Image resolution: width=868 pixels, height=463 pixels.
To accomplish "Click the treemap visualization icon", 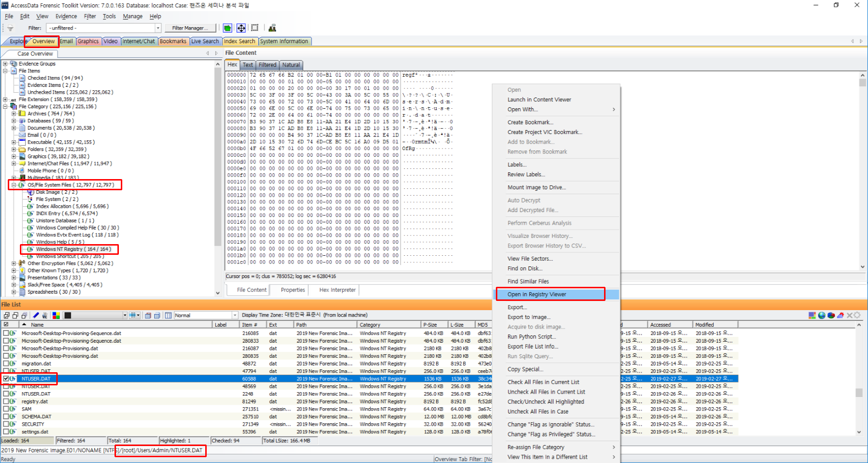I will click(812, 315).
